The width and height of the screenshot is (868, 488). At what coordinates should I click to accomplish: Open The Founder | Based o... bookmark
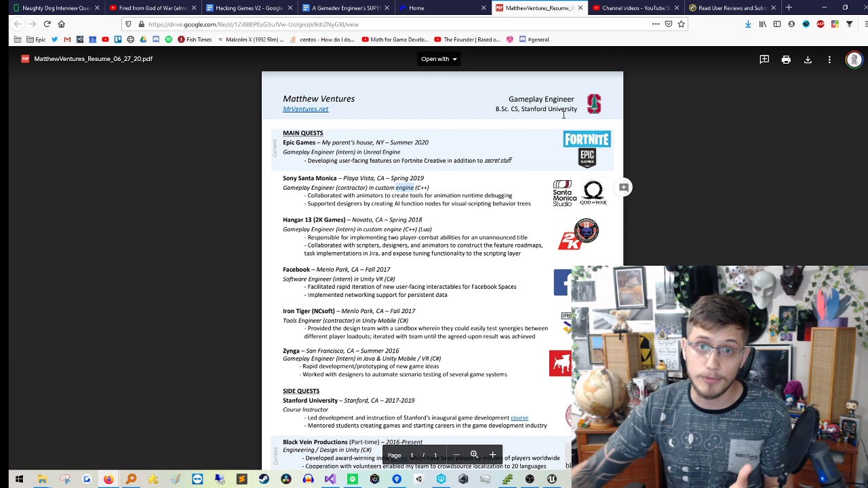(468, 39)
